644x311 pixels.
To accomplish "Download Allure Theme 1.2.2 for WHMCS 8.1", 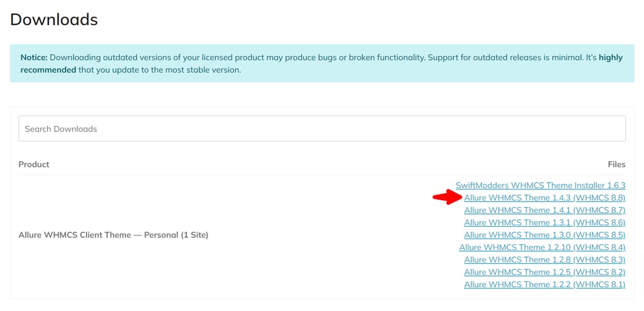I will click(545, 285).
